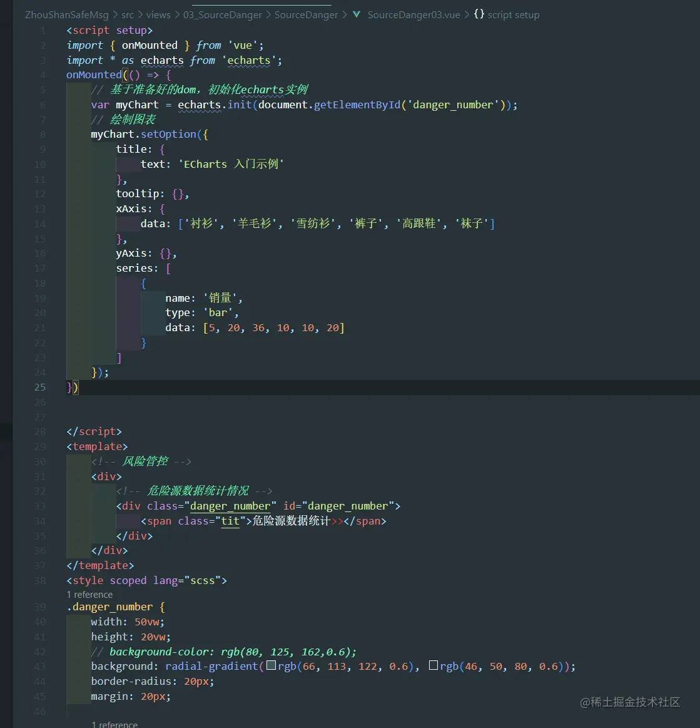Click the 'myChart' variable declaration on line 6
The image size is (700, 728).
(137, 105)
